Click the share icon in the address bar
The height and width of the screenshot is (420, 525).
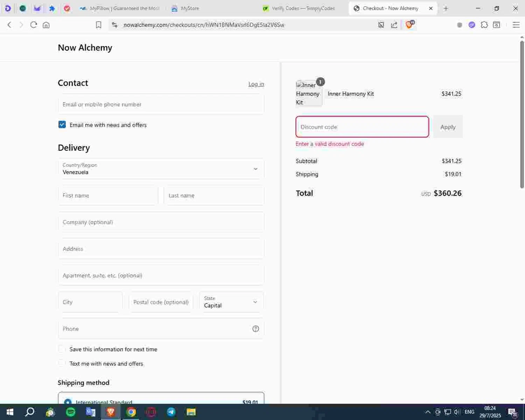pos(394,25)
